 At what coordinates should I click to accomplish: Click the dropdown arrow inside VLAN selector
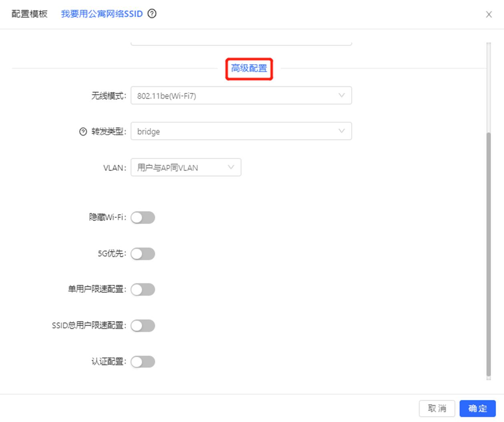[x=230, y=167]
